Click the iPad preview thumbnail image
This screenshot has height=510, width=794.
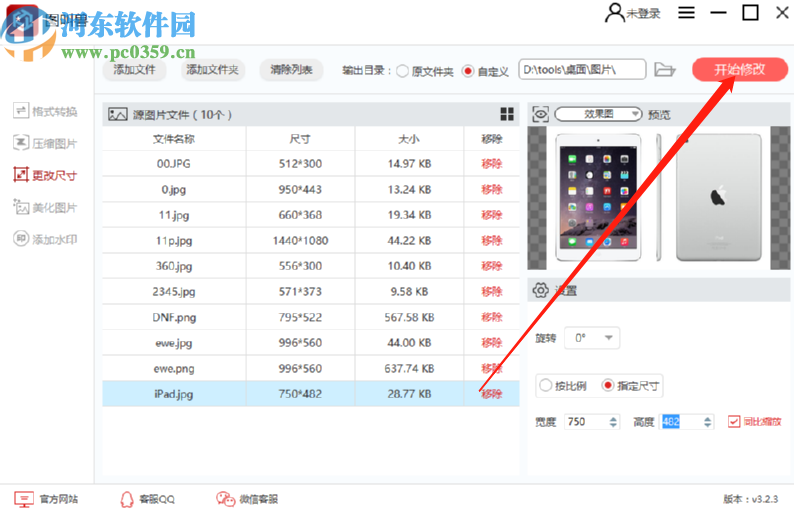(658, 198)
